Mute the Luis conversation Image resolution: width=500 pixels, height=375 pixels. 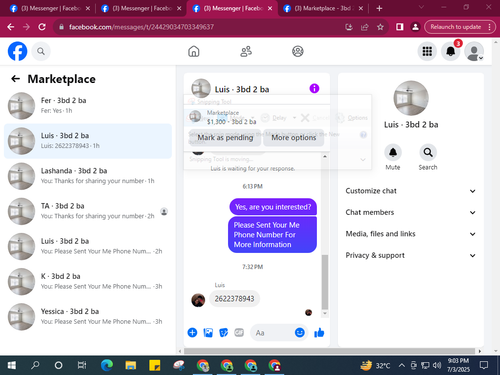click(393, 153)
